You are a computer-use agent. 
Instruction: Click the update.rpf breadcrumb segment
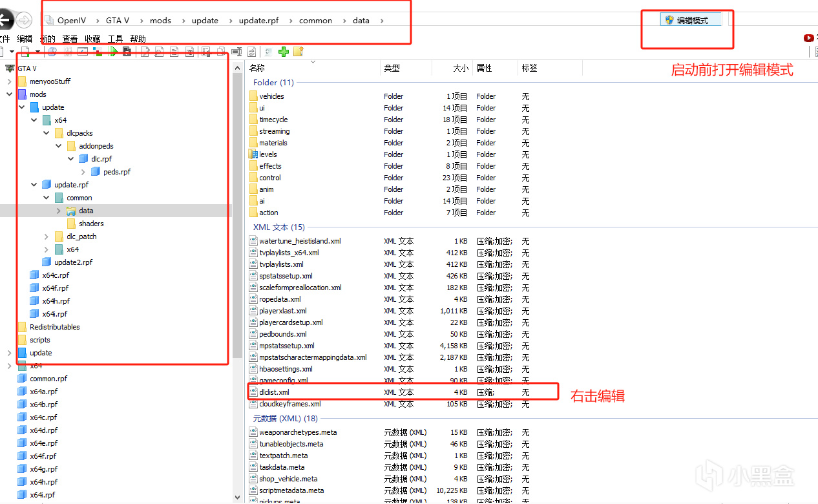pyautogui.click(x=258, y=21)
